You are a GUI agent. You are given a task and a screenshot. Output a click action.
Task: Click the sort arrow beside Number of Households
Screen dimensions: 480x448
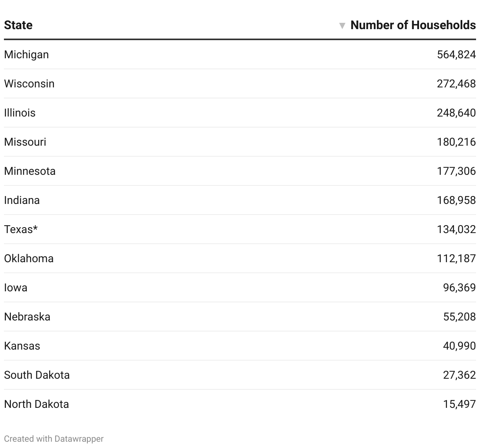pos(342,26)
